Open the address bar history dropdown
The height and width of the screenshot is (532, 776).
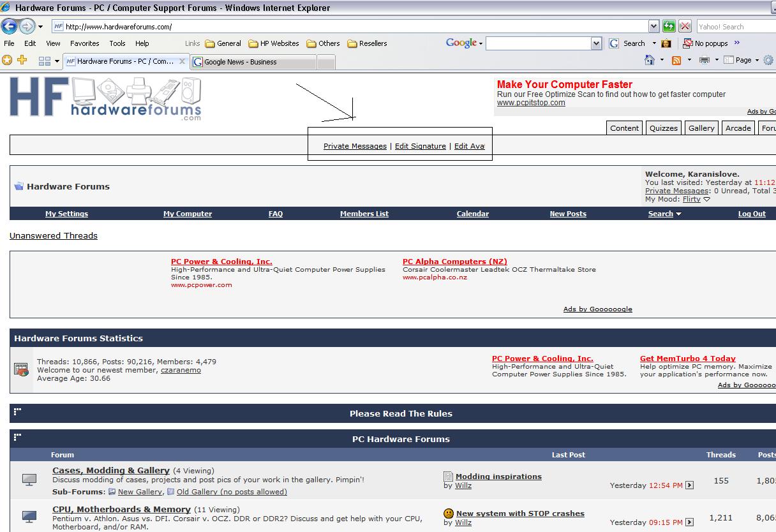pos(653,26)
